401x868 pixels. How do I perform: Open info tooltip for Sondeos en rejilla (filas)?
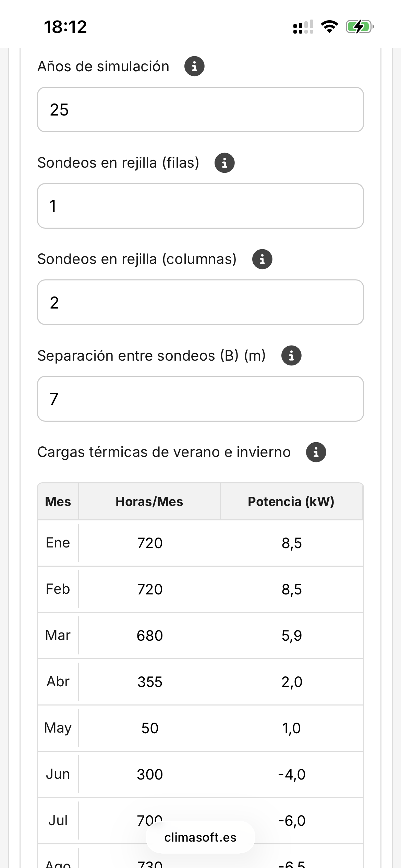pyautogui.click(x=224, y=163)
